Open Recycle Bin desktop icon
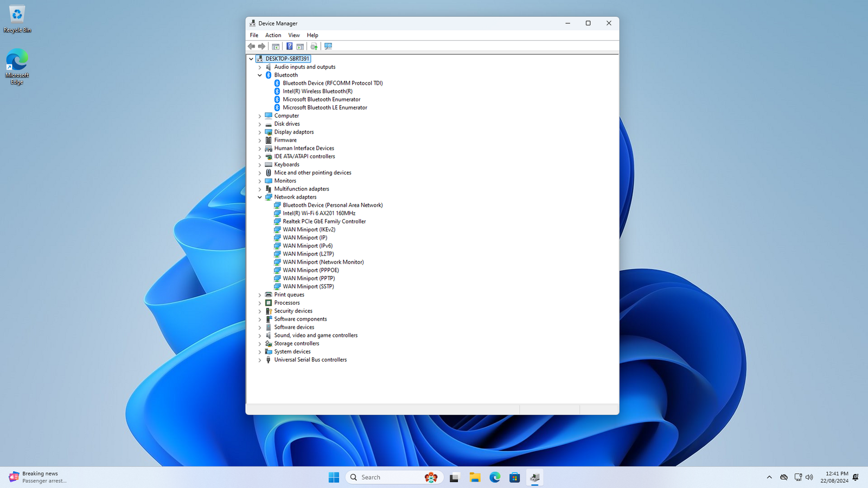The width and height of the screenshot is (868, 488). (17, 19)
